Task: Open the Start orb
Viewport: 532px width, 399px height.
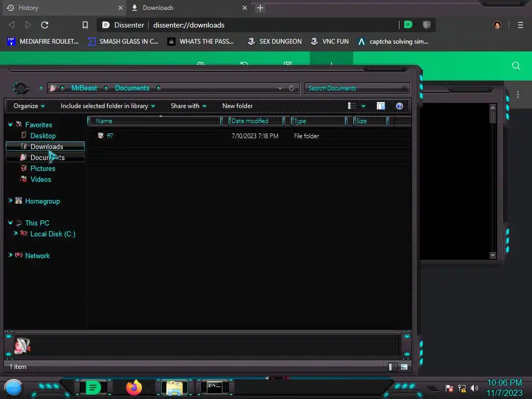Action: [14, 388]
